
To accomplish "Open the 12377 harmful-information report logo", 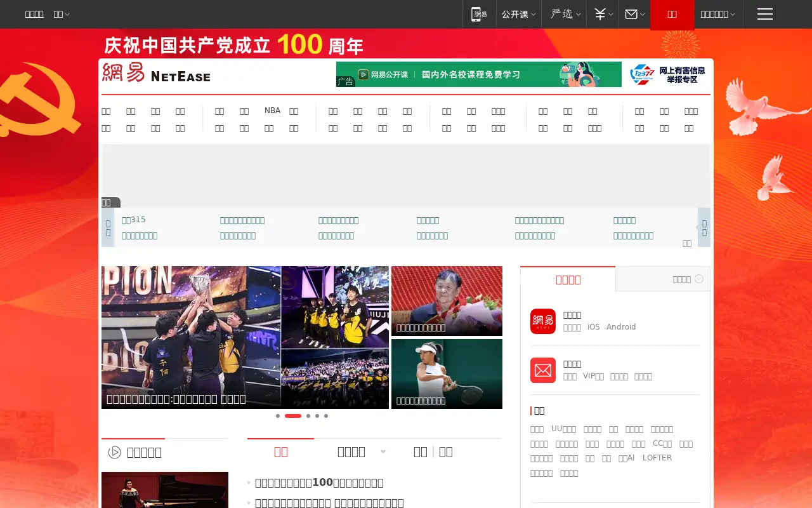I will [668, 74].
